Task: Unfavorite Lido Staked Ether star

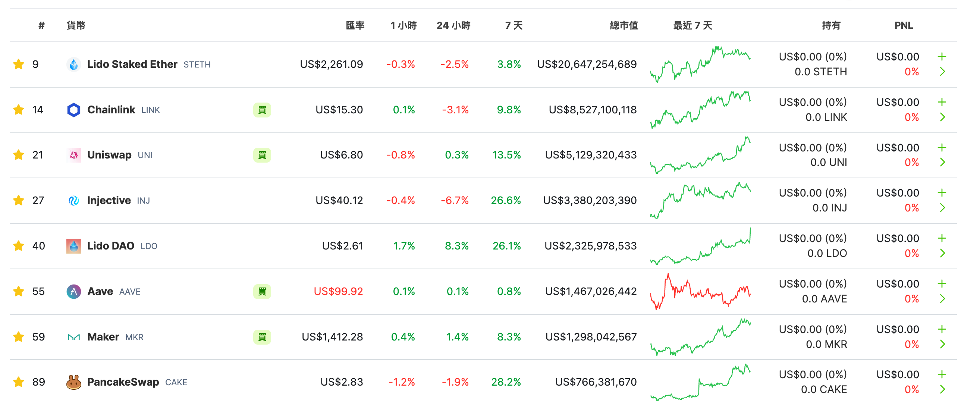Action: pyautogui.click(x=18, y=64)
